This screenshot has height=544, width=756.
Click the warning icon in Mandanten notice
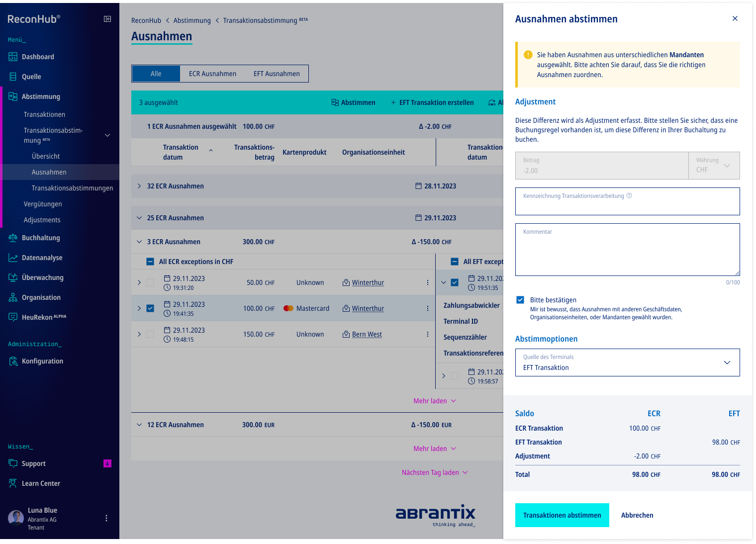(528, 55)
